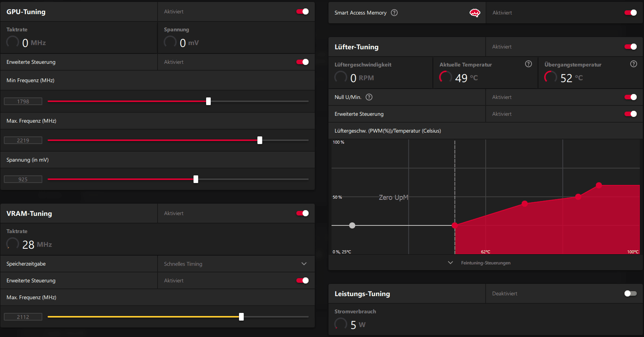The height and width of the screenshot is (337, 644).
Task: Click the Stromverbrauch gauge icon
Action: pyautogui.click(x=341, y=324)
